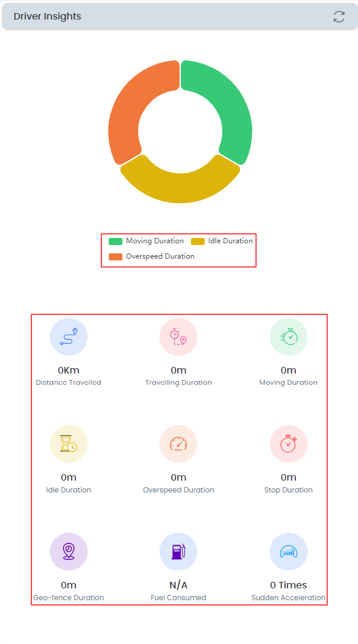Click the Moving Duration stopwatch icon
358x644 pixels.
(x=289, y=336)
